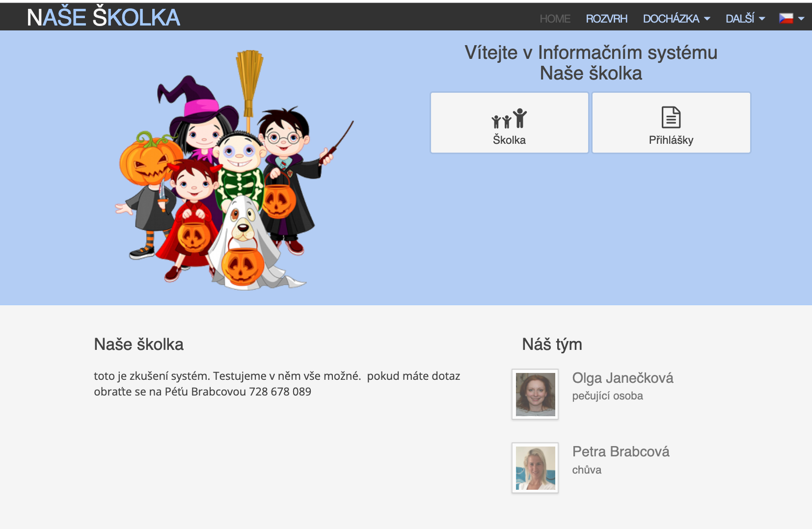Open the language dropdown caret
This screenshot has width=812, height=529.
801,19
